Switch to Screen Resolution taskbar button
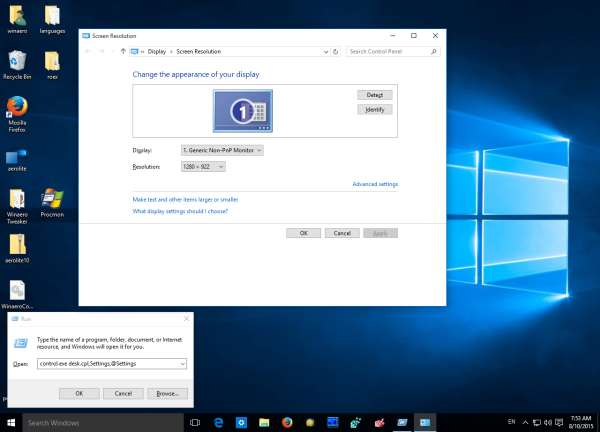Screen dimensions: 600x432 click(425, 422)
